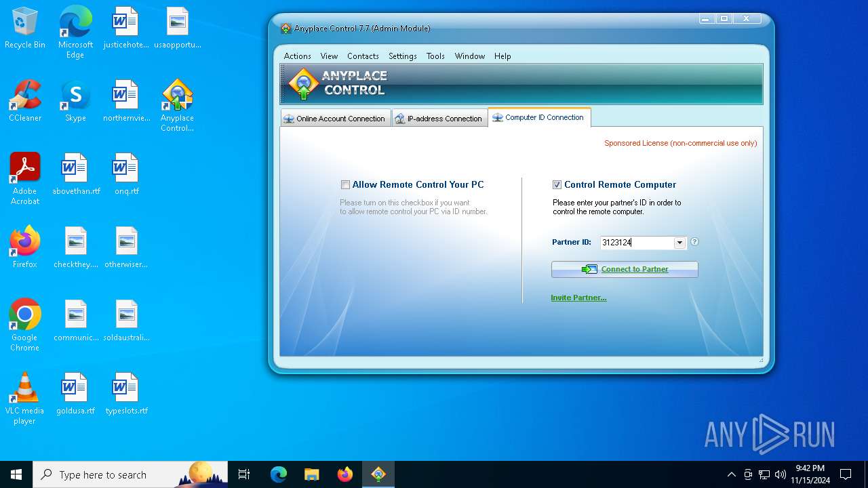Open the Help menu
Screen dimensions: 868x488
coord(502,56)
